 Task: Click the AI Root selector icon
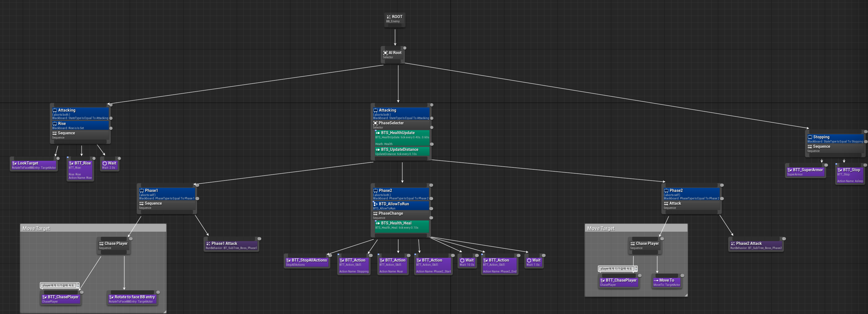385,53
